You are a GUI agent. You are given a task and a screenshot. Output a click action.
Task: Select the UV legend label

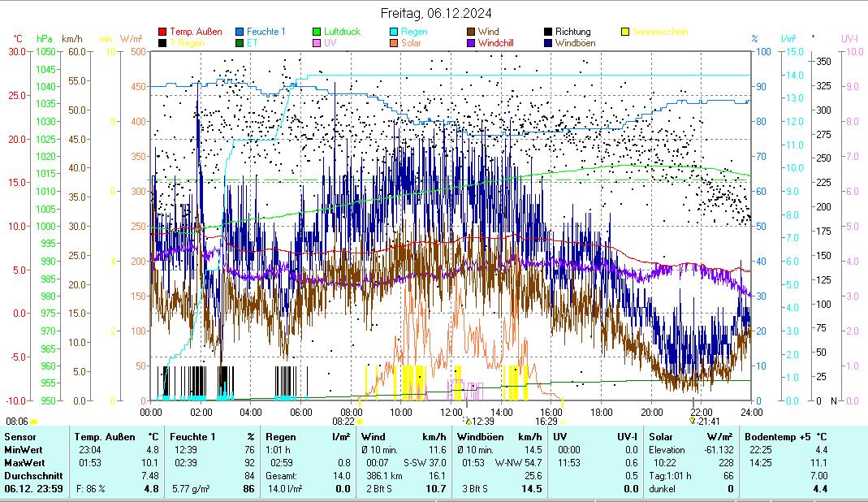330,43
